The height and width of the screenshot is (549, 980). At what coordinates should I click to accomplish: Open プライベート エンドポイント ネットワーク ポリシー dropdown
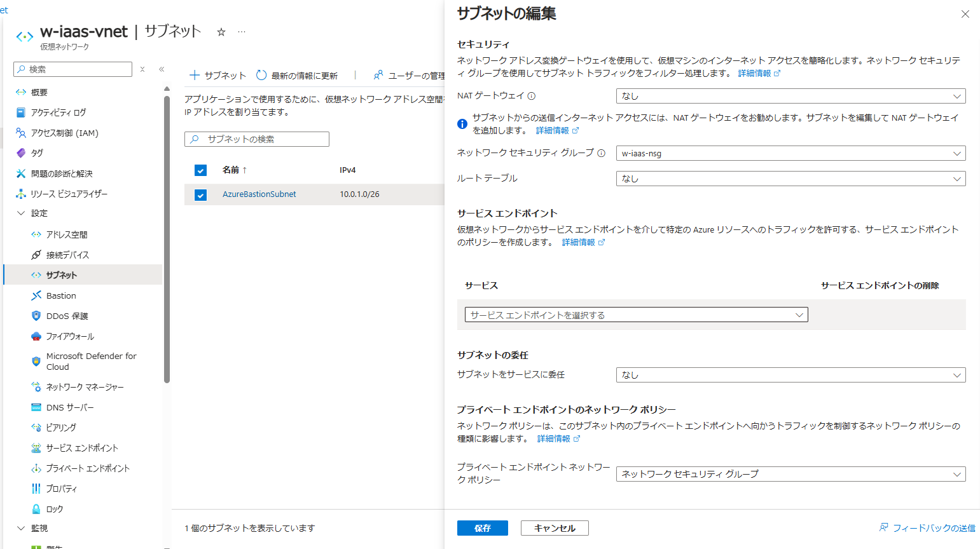tap(790, 474)
